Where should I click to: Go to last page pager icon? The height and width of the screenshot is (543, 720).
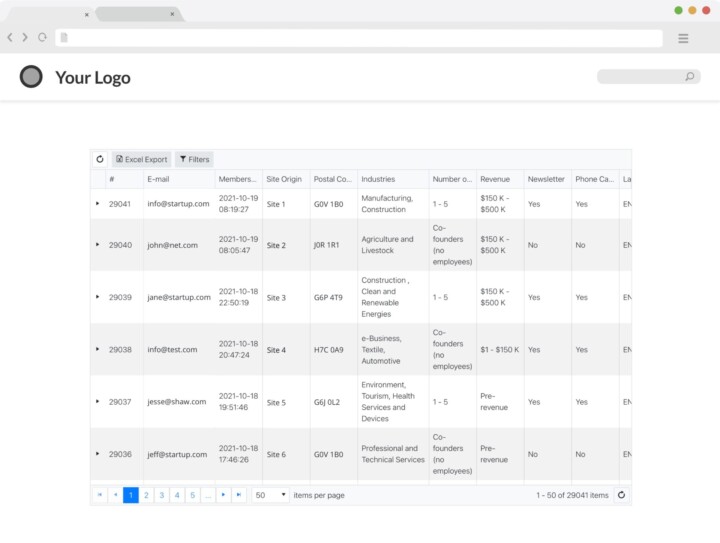click(239, 495)
